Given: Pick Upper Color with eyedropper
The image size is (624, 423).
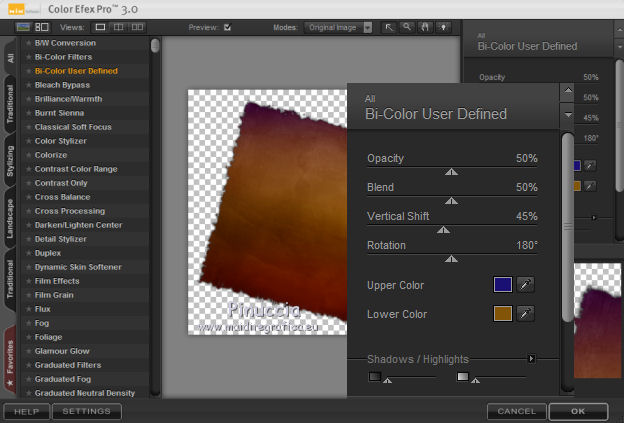Looking at the screenshot, I should tap(526, 286).
